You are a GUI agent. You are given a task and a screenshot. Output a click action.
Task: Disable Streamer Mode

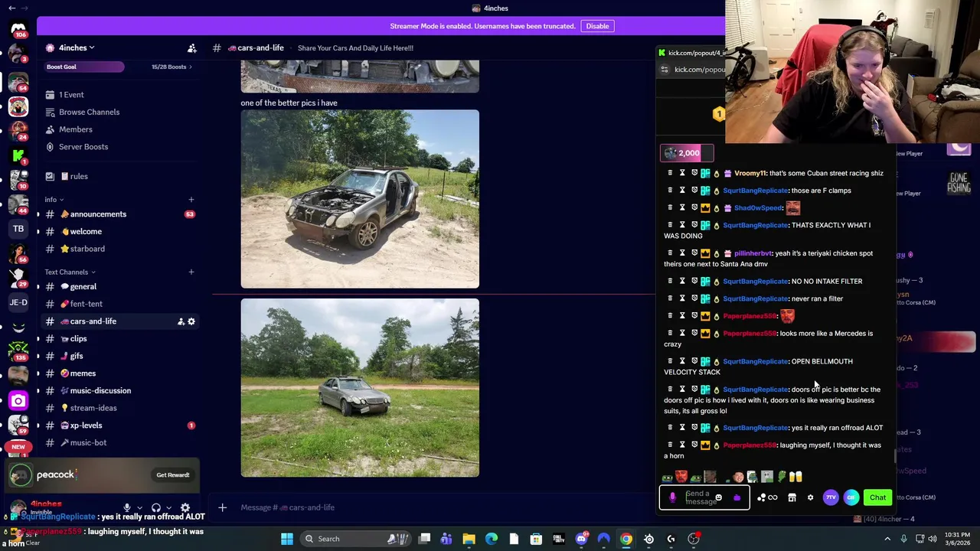click(x=597, y=26)
